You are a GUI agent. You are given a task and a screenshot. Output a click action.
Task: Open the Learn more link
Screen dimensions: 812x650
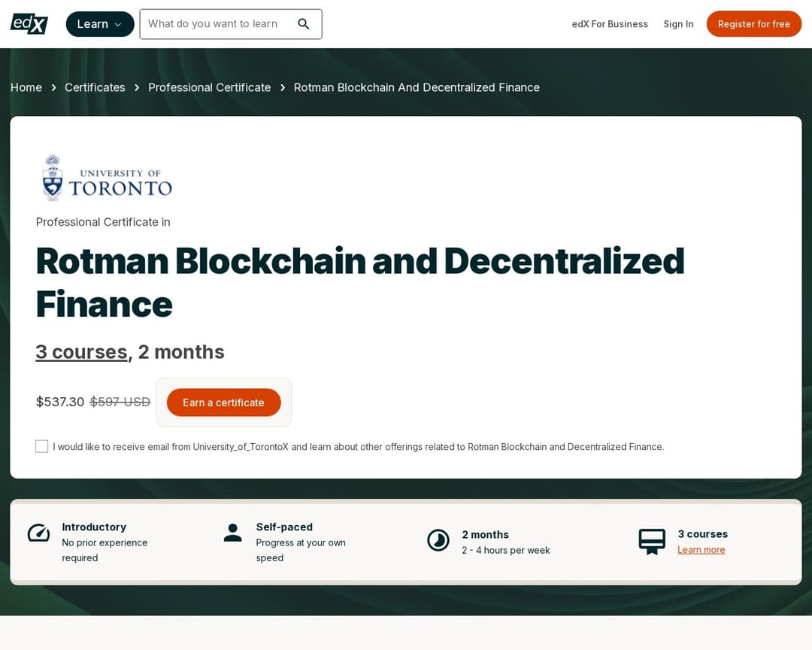[x=701, y=549]
